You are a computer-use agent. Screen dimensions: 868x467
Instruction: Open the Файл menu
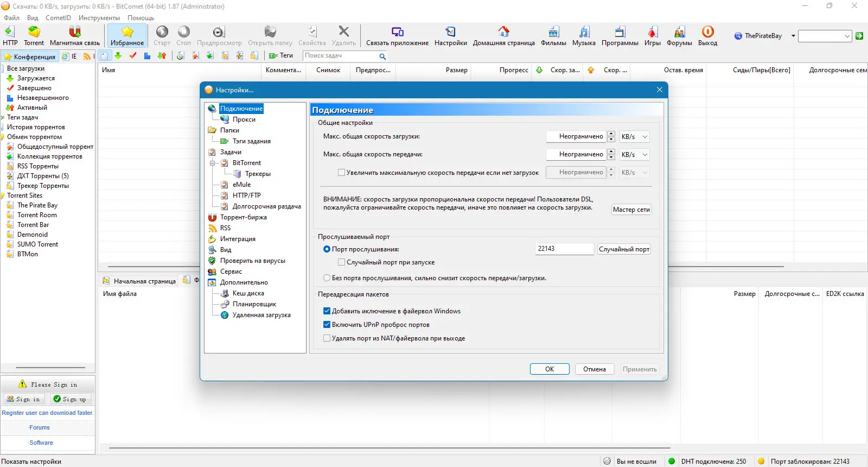pos(11,18)
